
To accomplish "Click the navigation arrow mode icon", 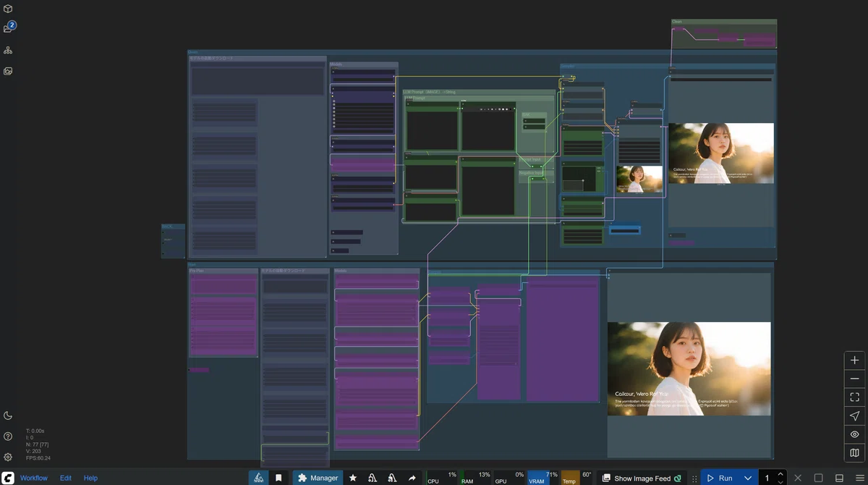I will [x=854, y=416].
